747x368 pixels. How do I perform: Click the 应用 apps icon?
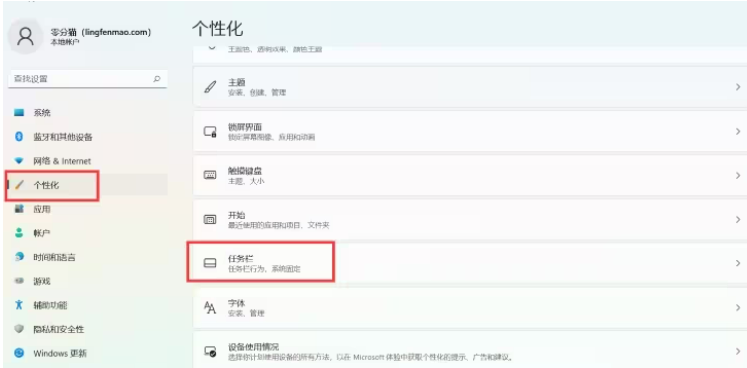(19, 209)
